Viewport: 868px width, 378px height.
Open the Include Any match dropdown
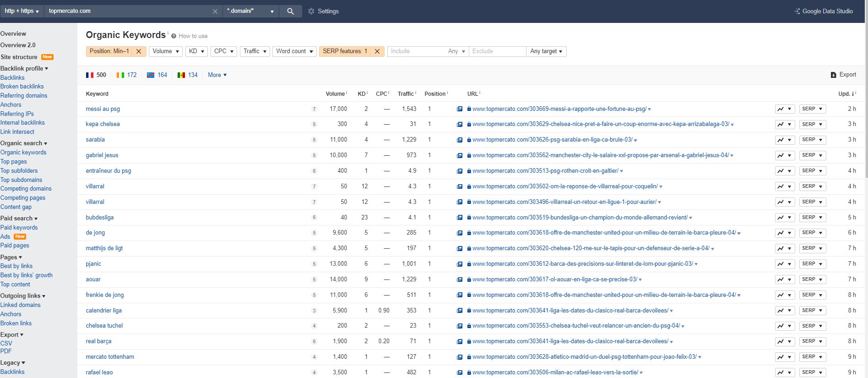click(x=456, y=51)
